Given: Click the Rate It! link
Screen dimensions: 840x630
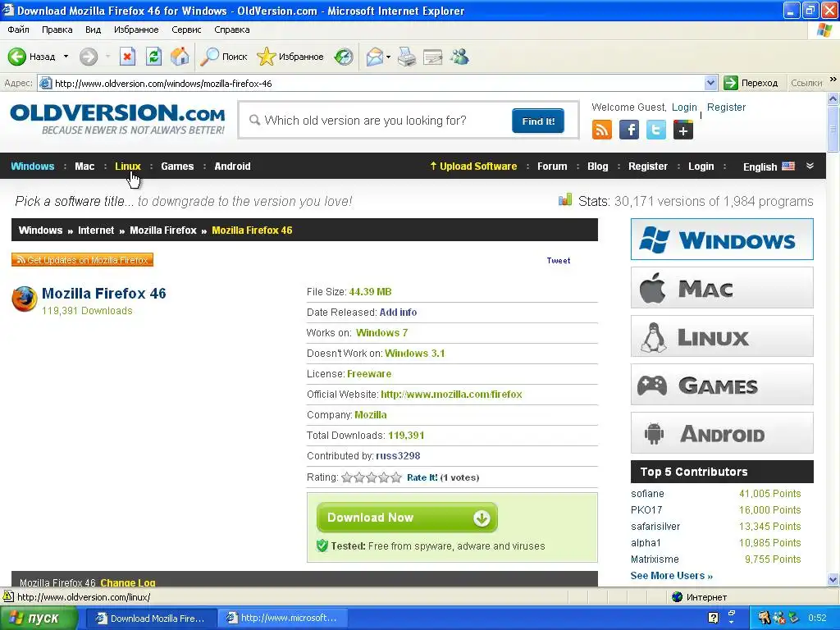Looking at the screenshot, I should point(422,477).
